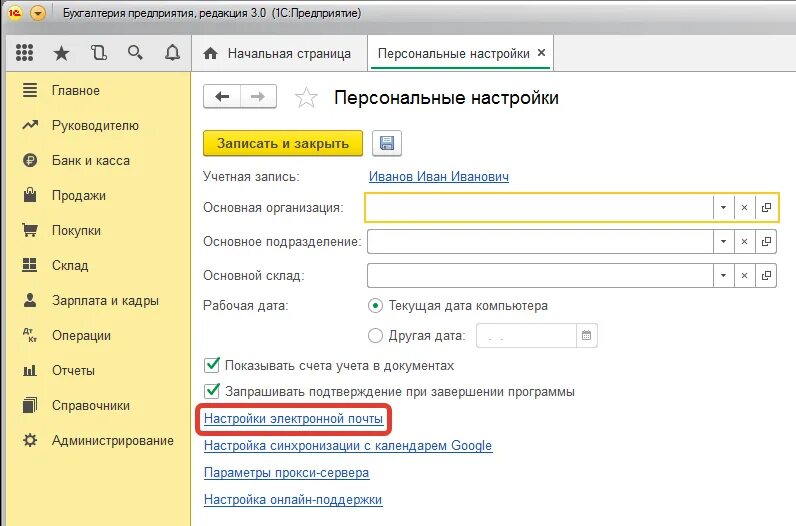Navigate forward with the right arrow button

[x=258, y=96]
